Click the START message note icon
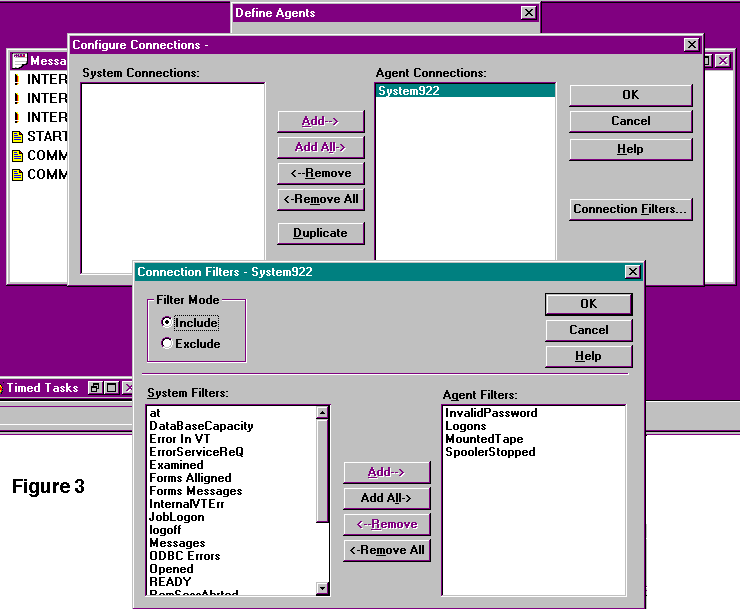 (17, 137)
